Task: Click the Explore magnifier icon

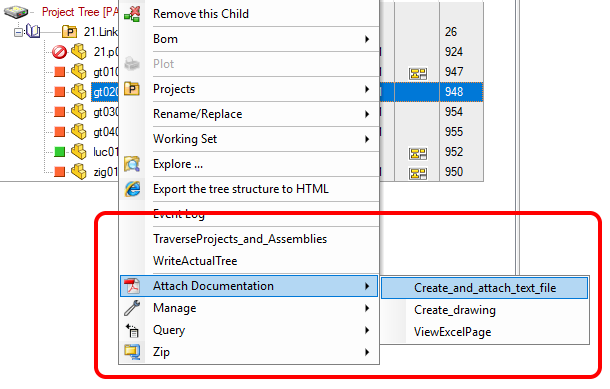Action: coord(132,164)
